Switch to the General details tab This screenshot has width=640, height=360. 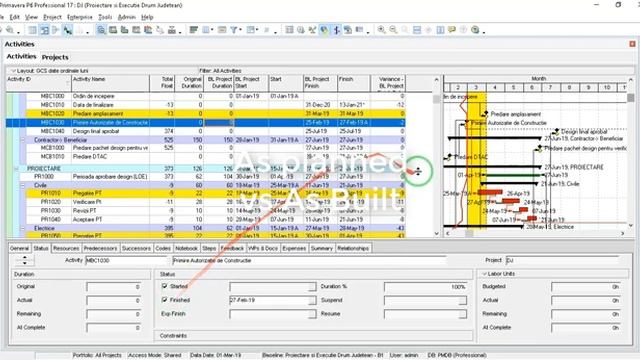[x=19, y=248]
